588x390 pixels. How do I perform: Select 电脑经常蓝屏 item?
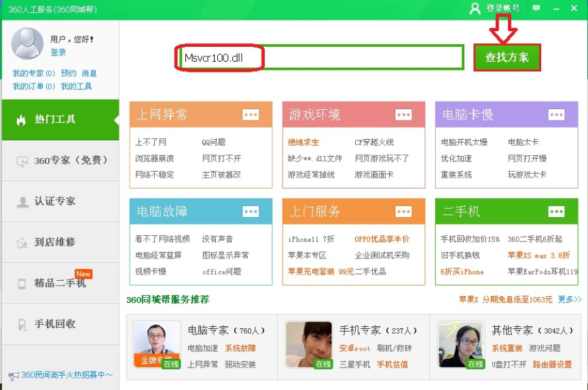pyautogui.click(x=158, y=255)
